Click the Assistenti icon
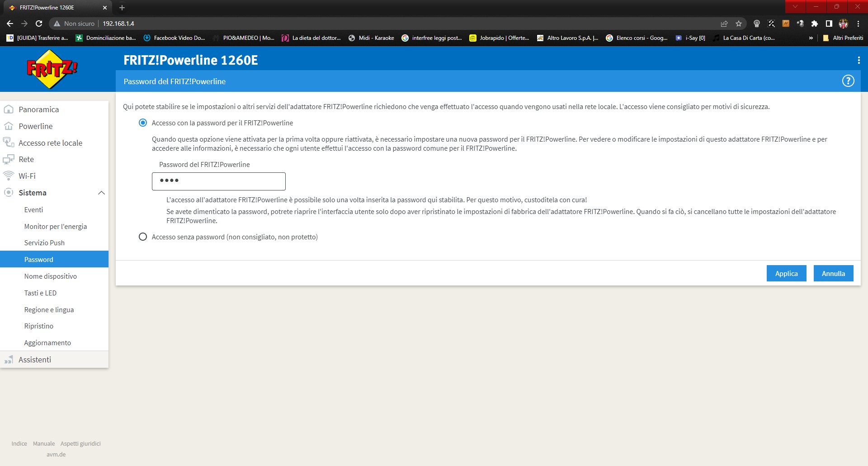Viewport: 868px width, 466px height. tap(9, 360)
